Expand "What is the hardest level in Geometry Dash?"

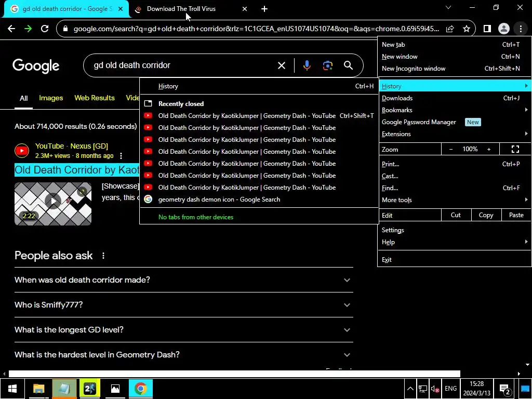pos(184,354)
